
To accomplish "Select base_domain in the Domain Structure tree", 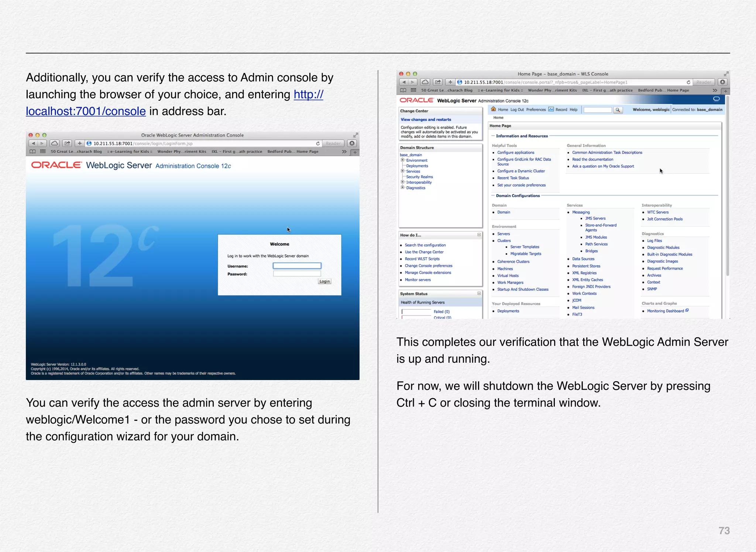I will coord(410,155).
